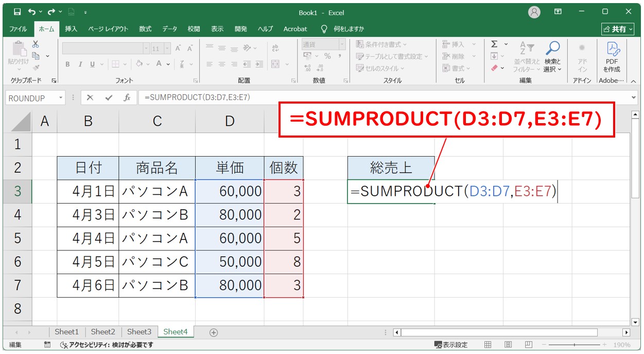Screen dimensions: 644x354
Task: Click the Select All triangle corner of the grid
Action: click(21, 121)
